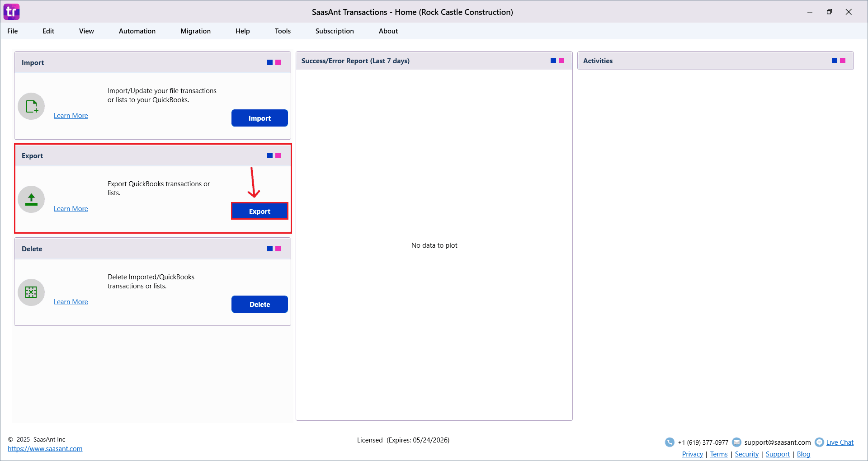Visit the saasant.com website link
Image resolution: width=868 pixels, height=461 pixels.
click(45, 448)
